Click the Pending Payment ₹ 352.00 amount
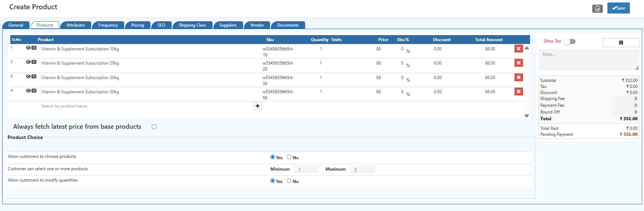Screen dimensions: 644x211 pyautogui.click(x=628, y=134)
